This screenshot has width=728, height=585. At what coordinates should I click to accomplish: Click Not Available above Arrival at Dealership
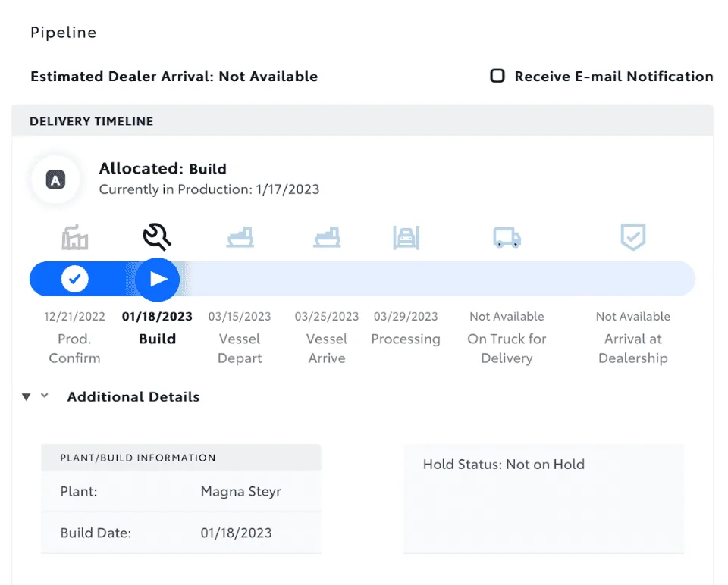[x=633, y=317]
